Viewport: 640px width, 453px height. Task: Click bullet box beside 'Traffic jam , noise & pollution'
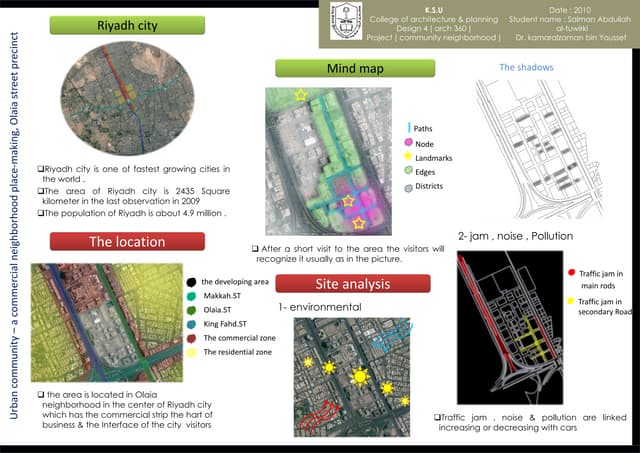coord(438,416)
